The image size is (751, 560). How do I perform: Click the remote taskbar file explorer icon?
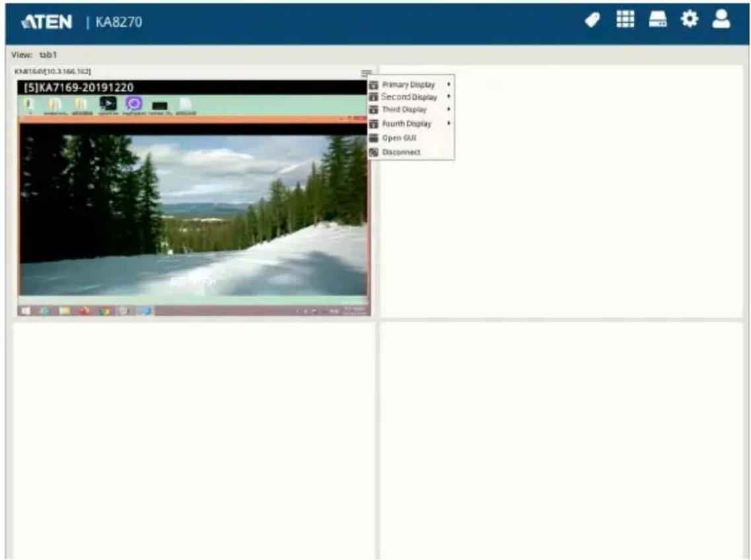coord(64,311)
